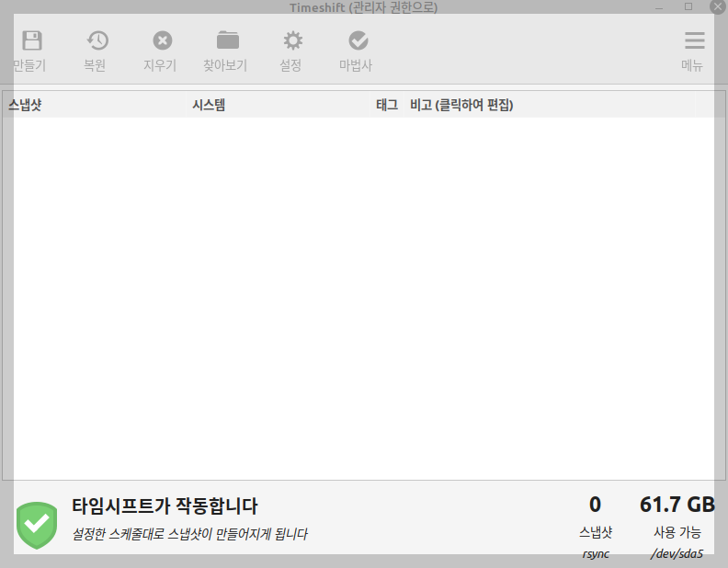The width and height of the screenshot is (728, 568).
Task: Sort by the 스냅샷 column header
Action: click(95, 105)
